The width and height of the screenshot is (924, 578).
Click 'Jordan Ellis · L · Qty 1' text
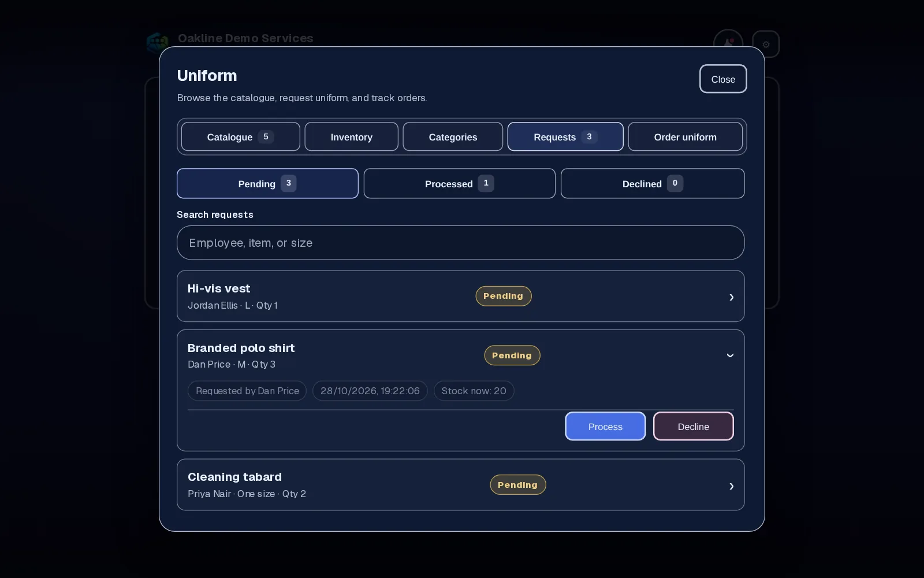click(x=233, y=305)
